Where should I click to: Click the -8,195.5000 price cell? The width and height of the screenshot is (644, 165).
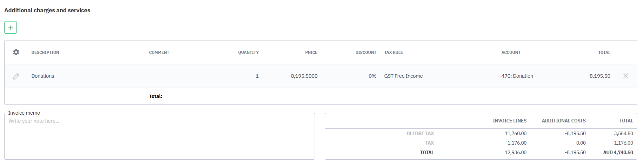(x=303, y=76)
